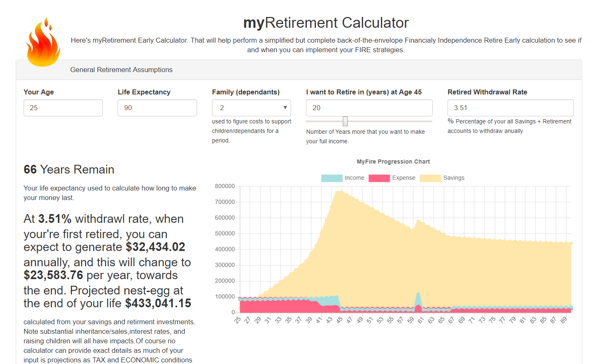Click the MyFire Progression Chart title
This screenshot has width=602, height=364.
pos(393,162)
